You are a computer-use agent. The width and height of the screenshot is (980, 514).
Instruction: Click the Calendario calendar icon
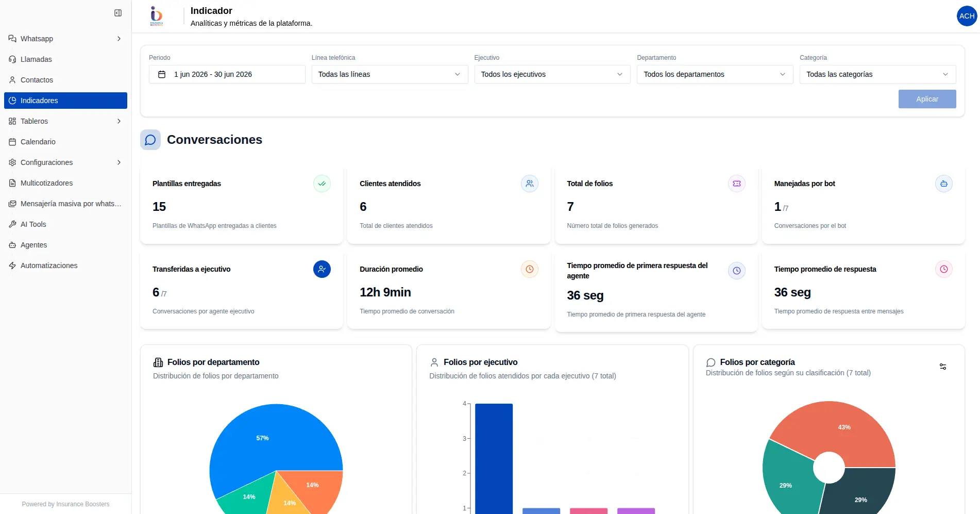click(x=12, y=142)
